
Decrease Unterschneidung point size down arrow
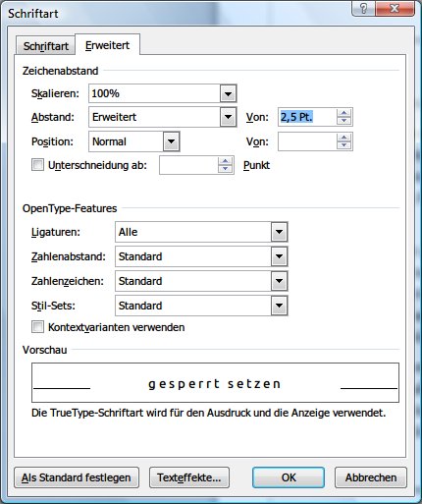pos(225,169)
